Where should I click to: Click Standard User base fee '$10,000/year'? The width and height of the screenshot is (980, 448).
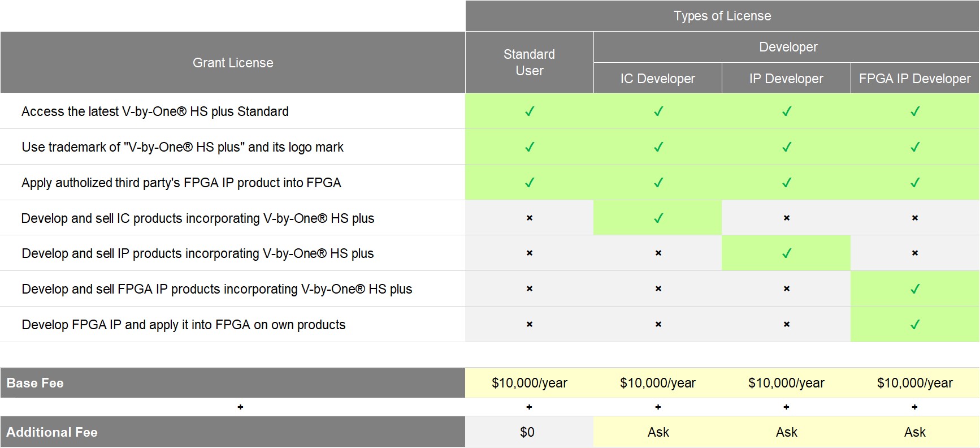pyautogui.click(x=530, y=383)
